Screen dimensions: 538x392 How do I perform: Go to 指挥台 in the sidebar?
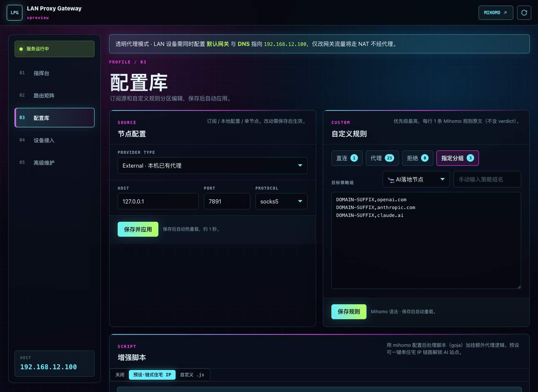coord(55,73)
